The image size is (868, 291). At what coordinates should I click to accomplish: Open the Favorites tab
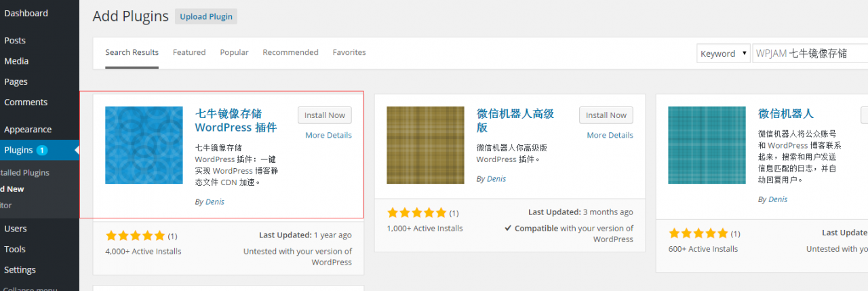(x=349, y=52)
